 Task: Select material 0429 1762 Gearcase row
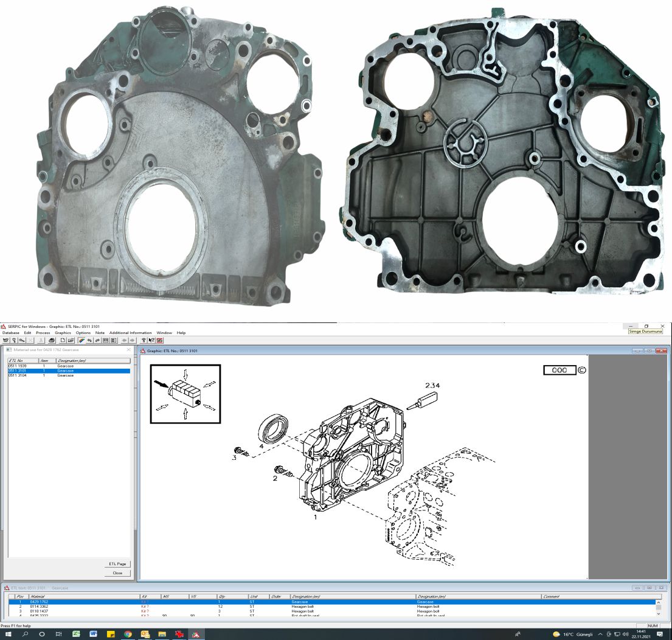pyautogui.click(x=333, y=602)
